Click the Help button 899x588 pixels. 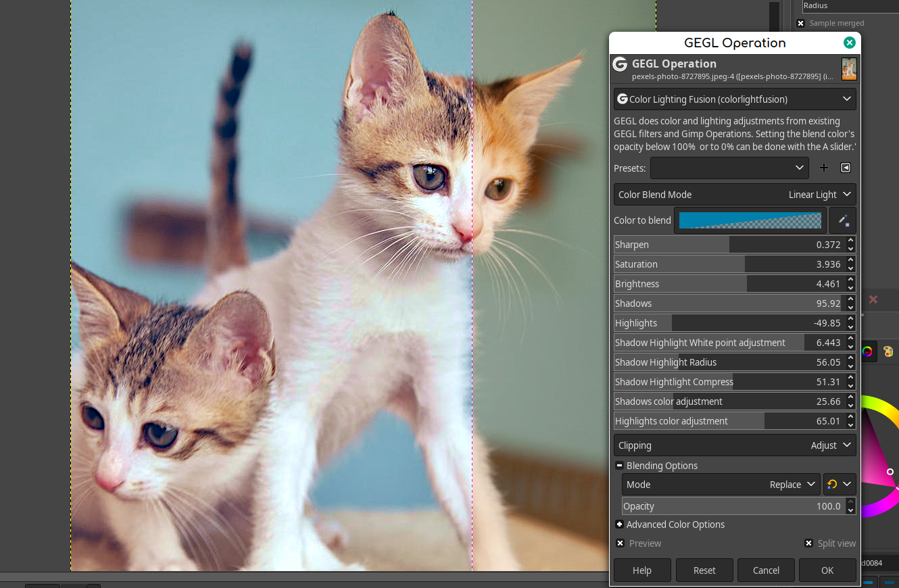642,570
